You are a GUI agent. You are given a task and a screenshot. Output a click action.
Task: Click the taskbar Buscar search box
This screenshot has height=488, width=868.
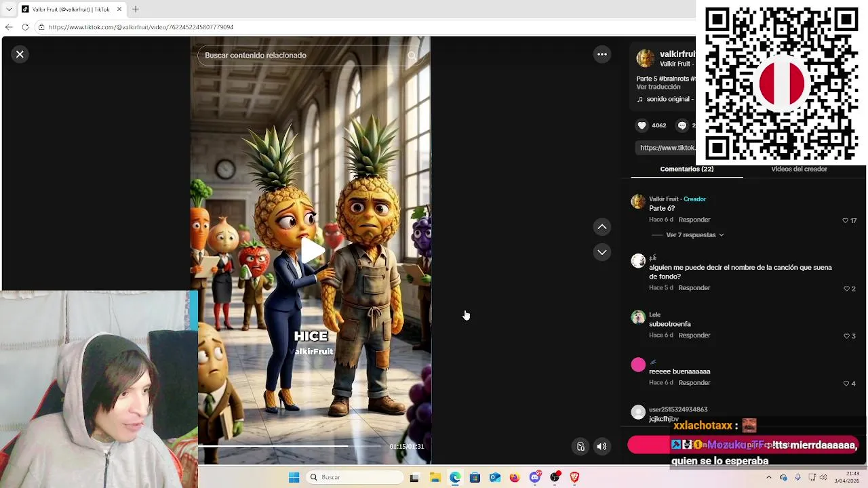[x=354, y=478]
